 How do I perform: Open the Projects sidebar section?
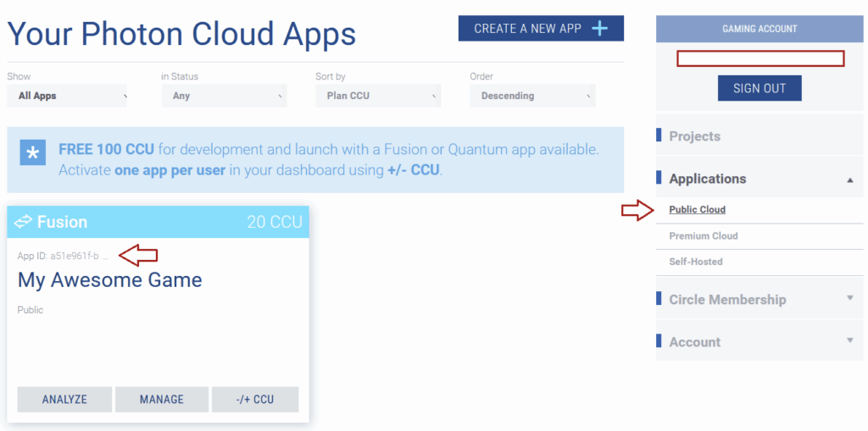pyautogui.click(x=759, y=136)
